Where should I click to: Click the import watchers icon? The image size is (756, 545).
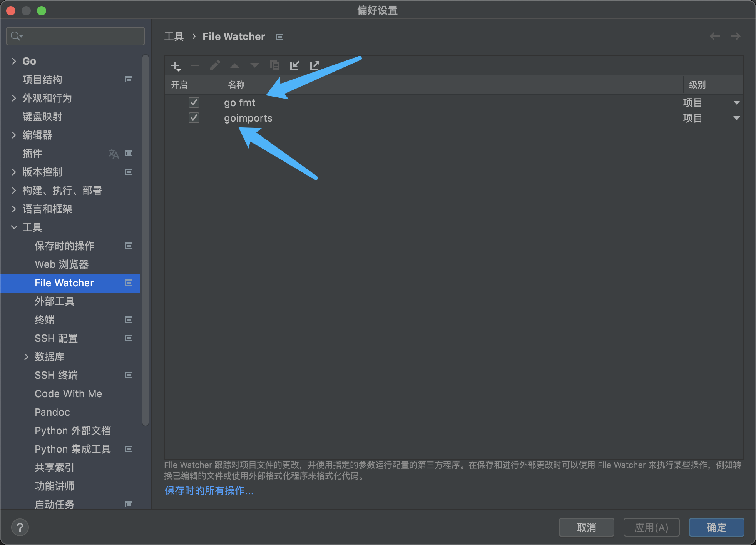(294, 65)
